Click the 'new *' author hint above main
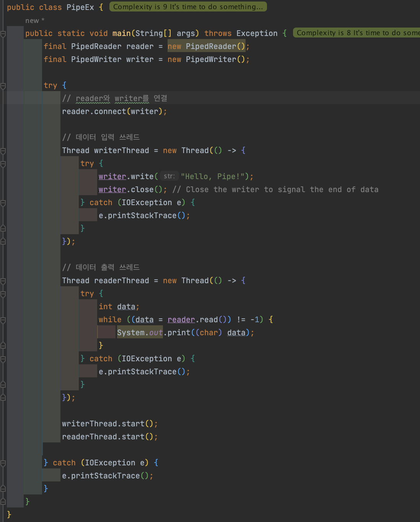420x522 pixels. tap(35, 21)
